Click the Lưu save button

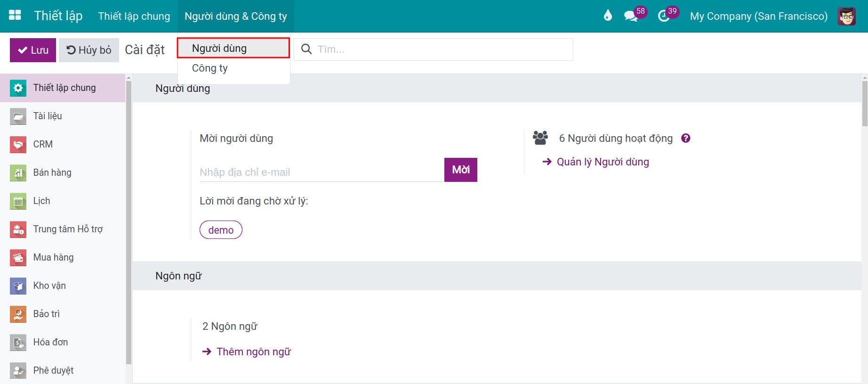pyautogui.click(x=33, y=50)
